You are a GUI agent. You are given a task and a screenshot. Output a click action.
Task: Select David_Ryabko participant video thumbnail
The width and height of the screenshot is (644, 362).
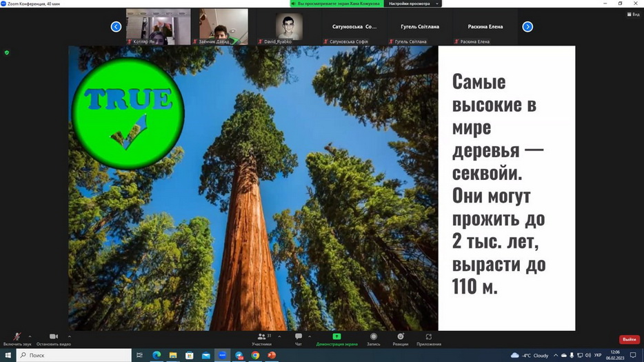coord(289,27)
